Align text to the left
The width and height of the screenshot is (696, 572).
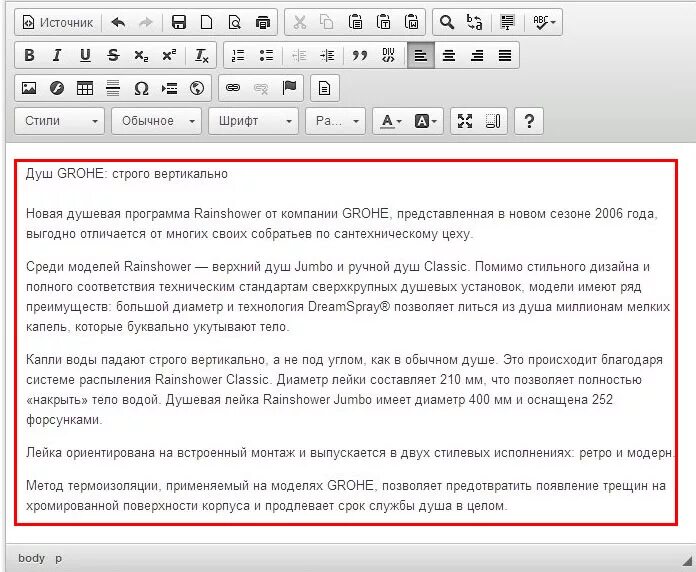tap(421, 55)
